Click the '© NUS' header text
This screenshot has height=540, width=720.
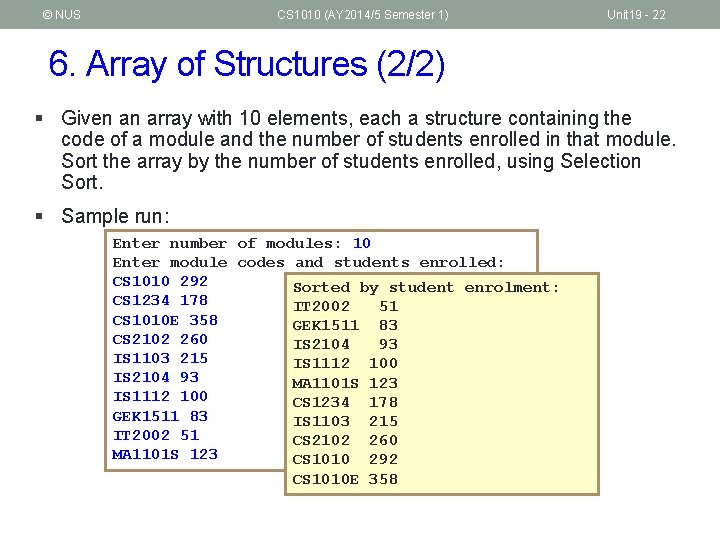[62, 15]
